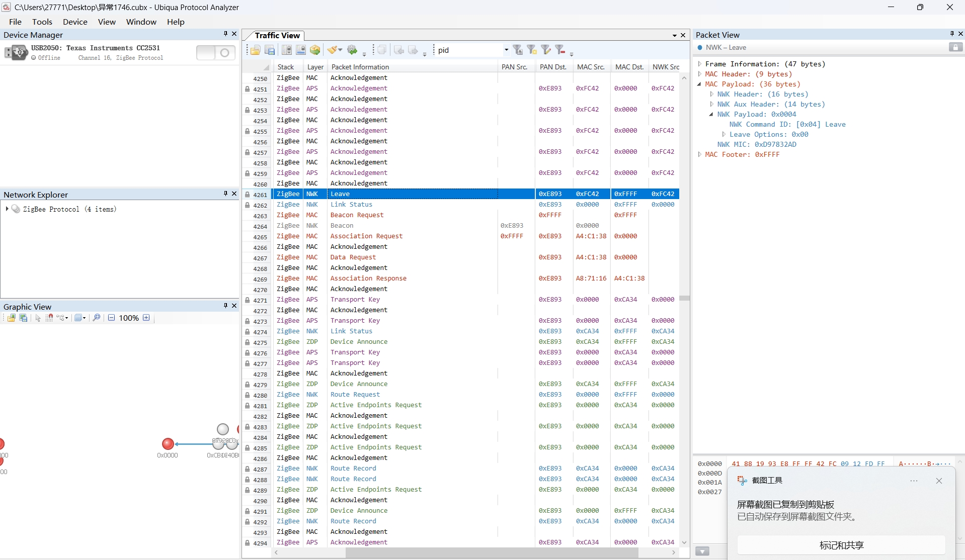Click the Traffic View vertical scrollbar thumb
965x560 pixels.
pos(684,298)
